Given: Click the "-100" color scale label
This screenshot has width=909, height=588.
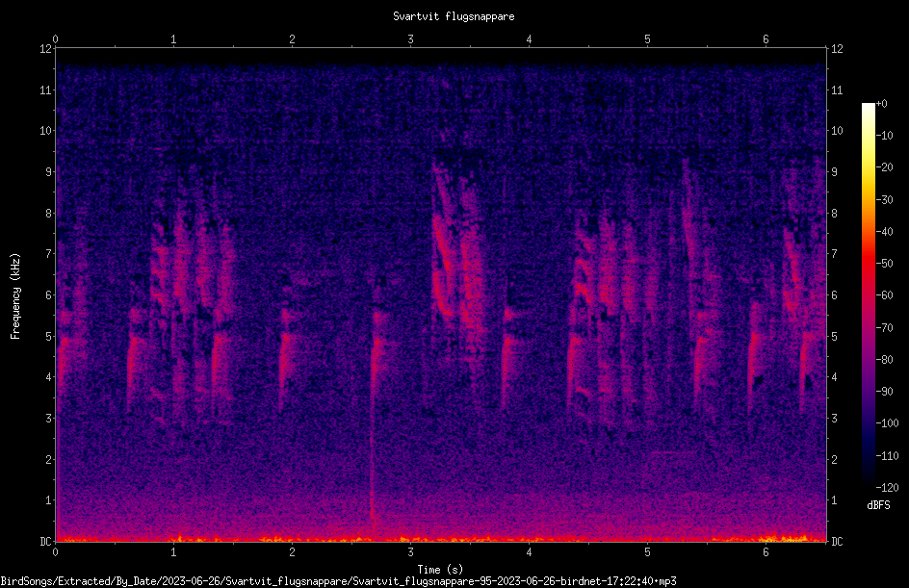Looking at the screenshot, I should pyautogui.click(x=887, y=423).
